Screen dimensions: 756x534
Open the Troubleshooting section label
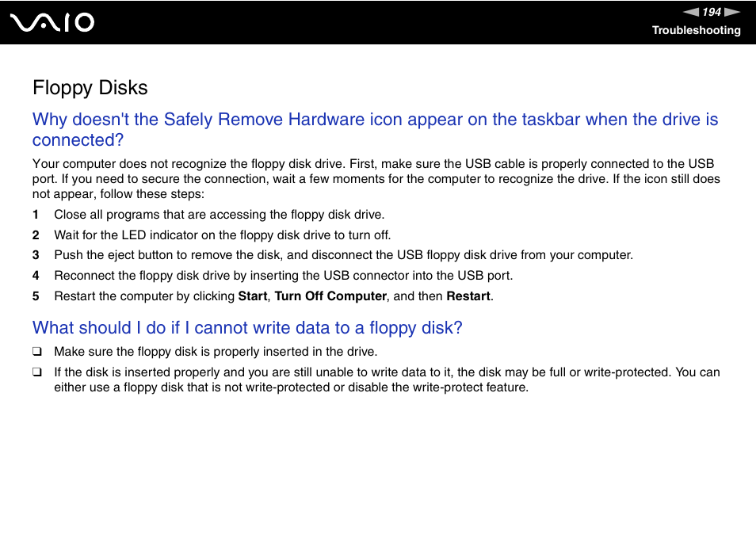click(697, 30)
